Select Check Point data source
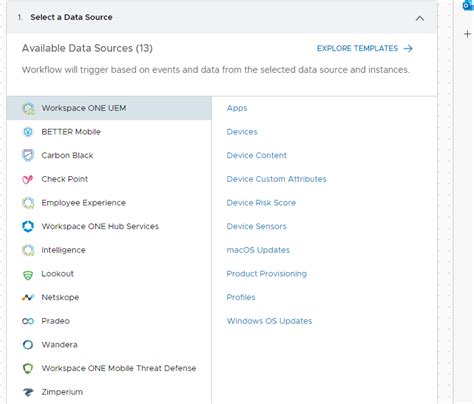Viewport: 474px width, 404px height. (x=109, y=179)
